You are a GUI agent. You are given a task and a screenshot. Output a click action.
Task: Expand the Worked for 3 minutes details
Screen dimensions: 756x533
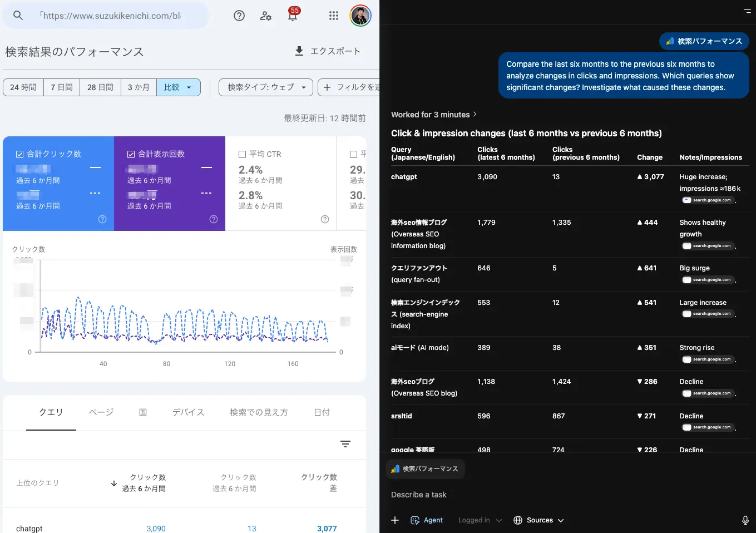point(434,115)
